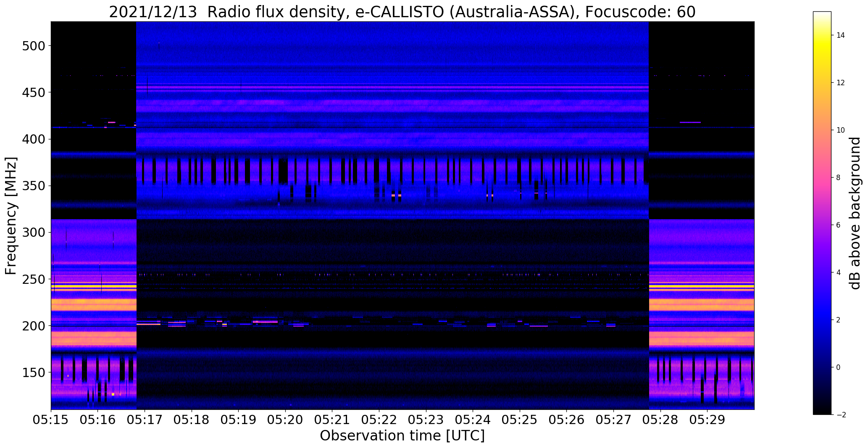Click the 05:25 time tick label

point(520,420)
